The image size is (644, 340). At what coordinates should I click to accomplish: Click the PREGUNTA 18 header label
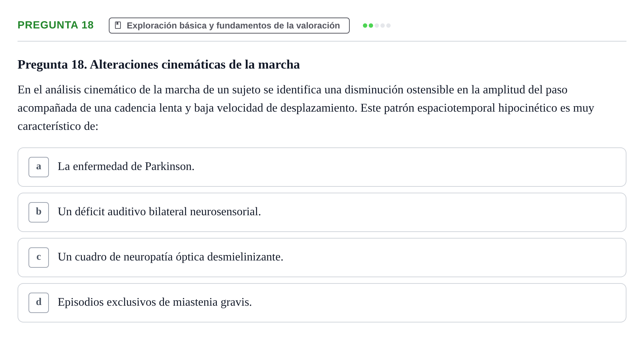[x=55, y=25]
